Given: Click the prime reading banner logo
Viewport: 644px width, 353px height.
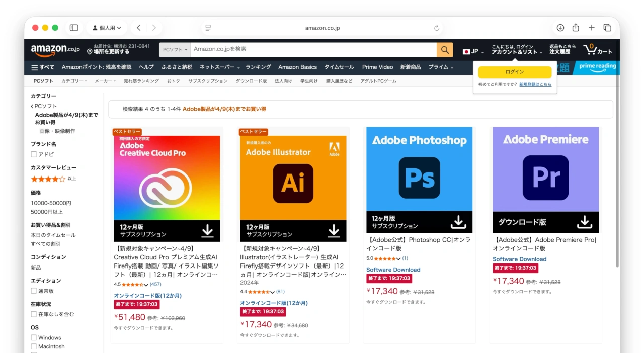Looking at the screenshot, I should coord(596,67).
